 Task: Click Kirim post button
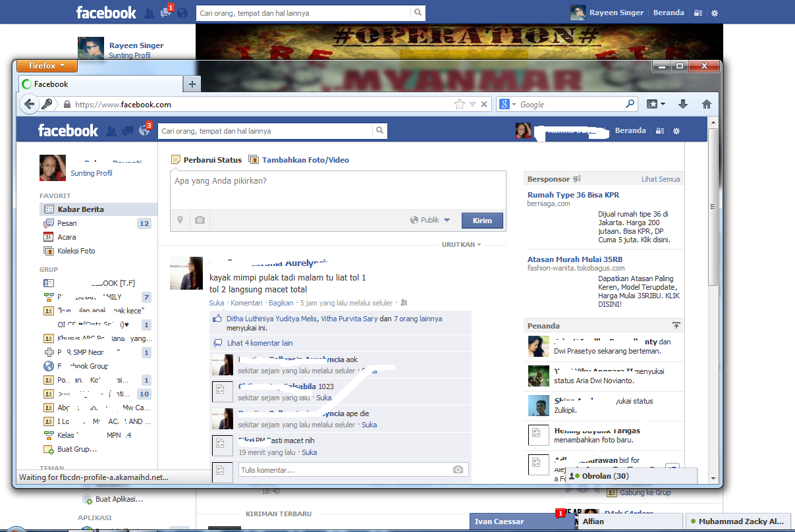[482, 221]
